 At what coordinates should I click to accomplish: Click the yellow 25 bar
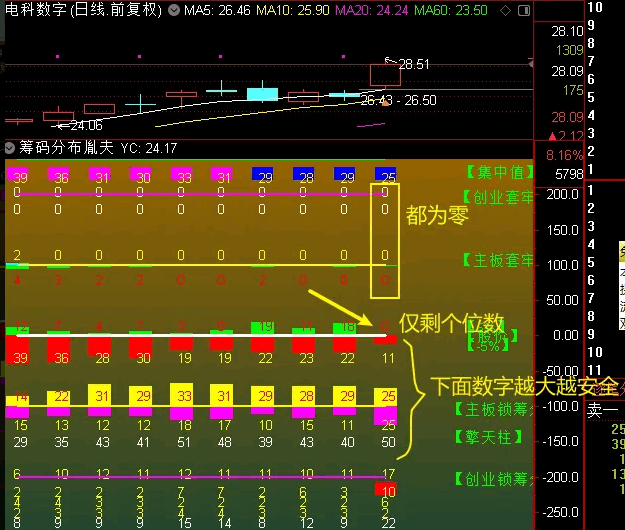(x=385, y=397)
